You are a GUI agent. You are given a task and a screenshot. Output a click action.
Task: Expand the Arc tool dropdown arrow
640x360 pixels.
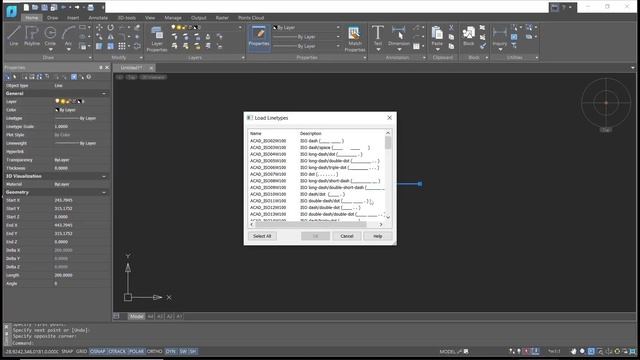(68, 50)
